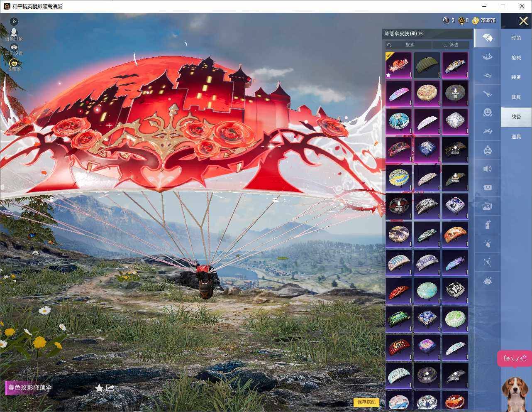Open 更换形象 change avatar icon

click(x=14, y=34)
